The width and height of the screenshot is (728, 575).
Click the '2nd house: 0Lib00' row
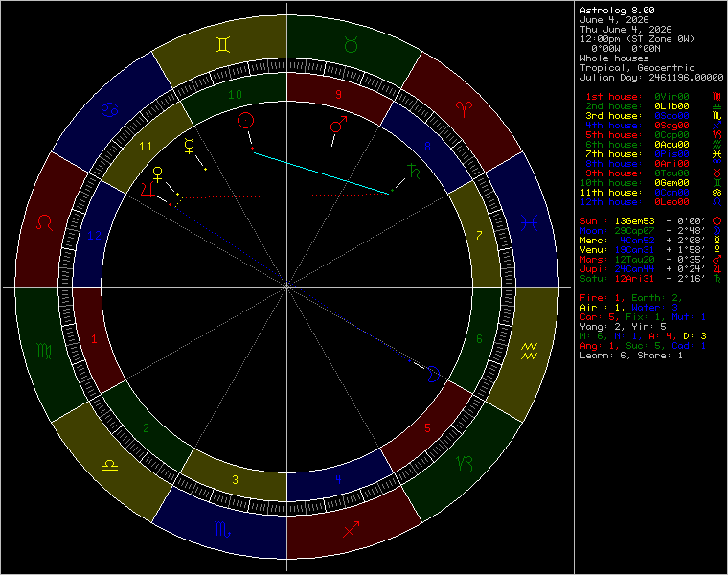[x=651, y=106]
